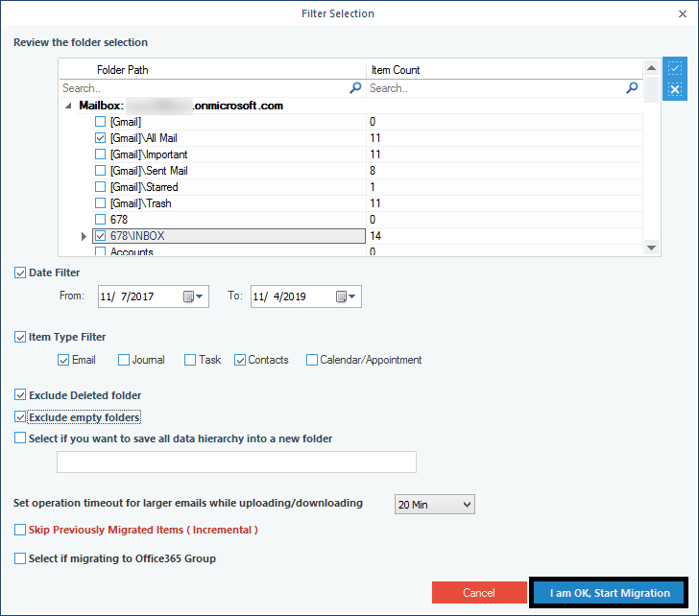
Task: Select the [Gmail]\Sent Mail count 8
Action: coord(373,171)
